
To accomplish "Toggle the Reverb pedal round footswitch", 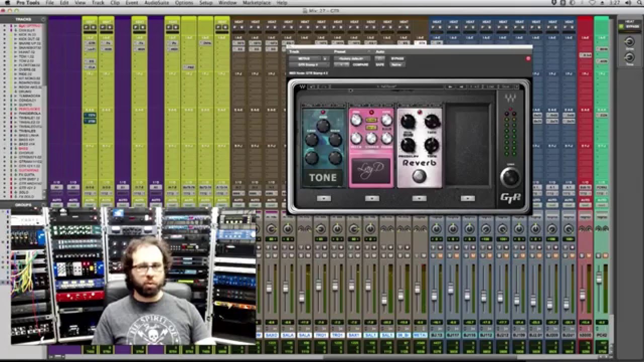I will click(x=419, y=176).
